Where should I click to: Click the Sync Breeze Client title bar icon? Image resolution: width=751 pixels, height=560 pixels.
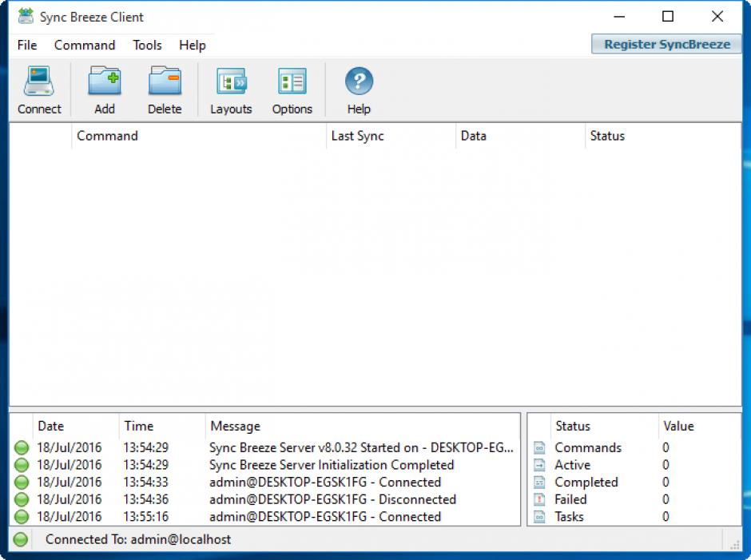click(26, 17)
